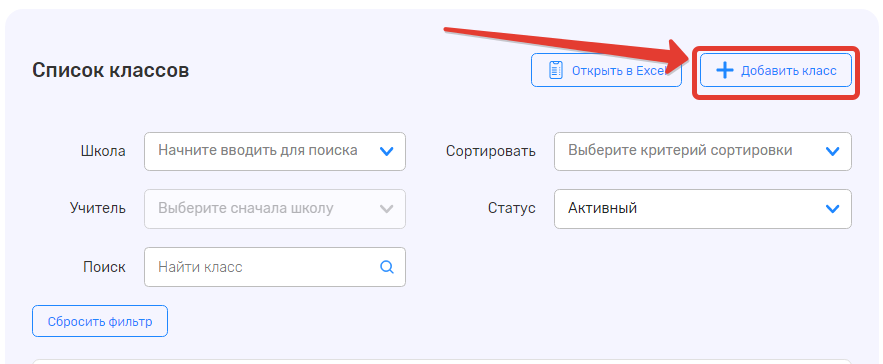
Task: Click the Сортировать field label
Action: [490, 151]
